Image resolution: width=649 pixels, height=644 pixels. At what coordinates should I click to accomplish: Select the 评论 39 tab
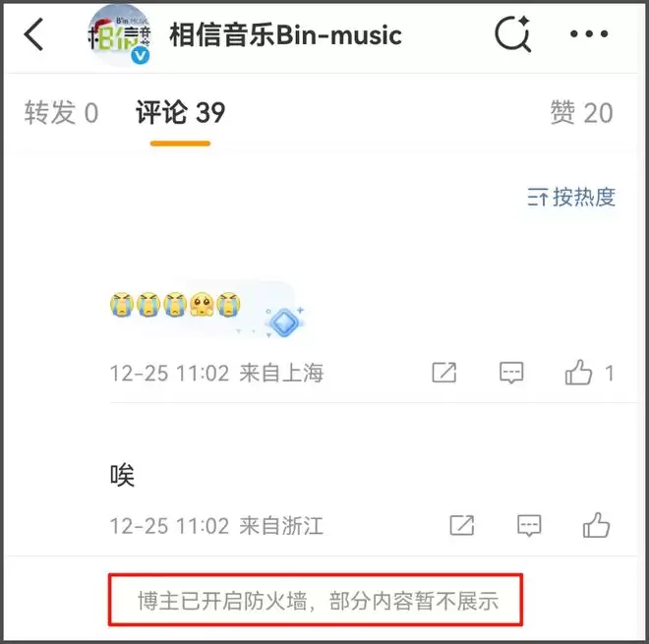click(x=181, y=112)
